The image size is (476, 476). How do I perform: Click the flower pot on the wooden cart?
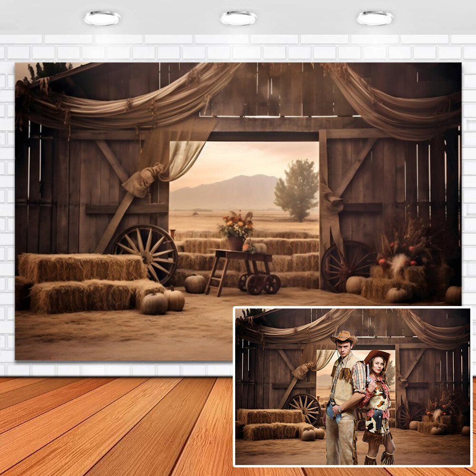[x=236, y=243]
